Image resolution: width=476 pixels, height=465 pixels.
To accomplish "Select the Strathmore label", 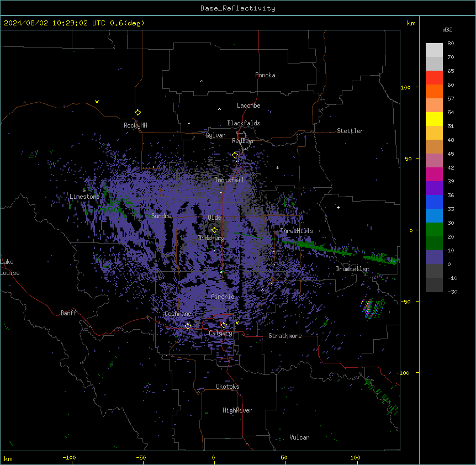I will (285, 336).
